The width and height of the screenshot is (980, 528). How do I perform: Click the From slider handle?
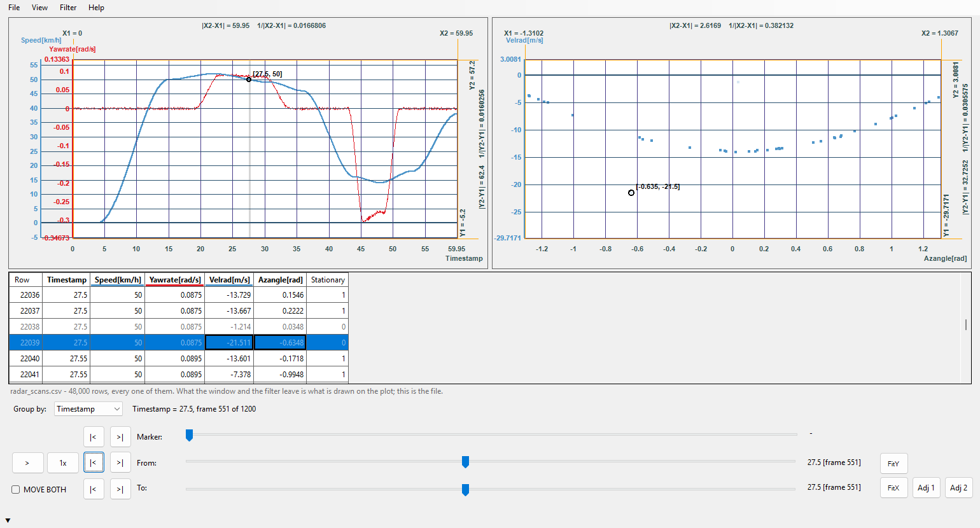465,462
